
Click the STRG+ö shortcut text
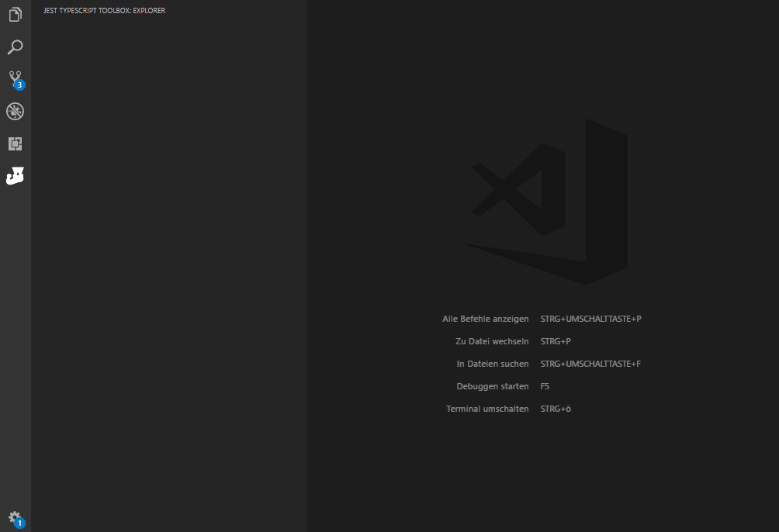coord(556,409)
